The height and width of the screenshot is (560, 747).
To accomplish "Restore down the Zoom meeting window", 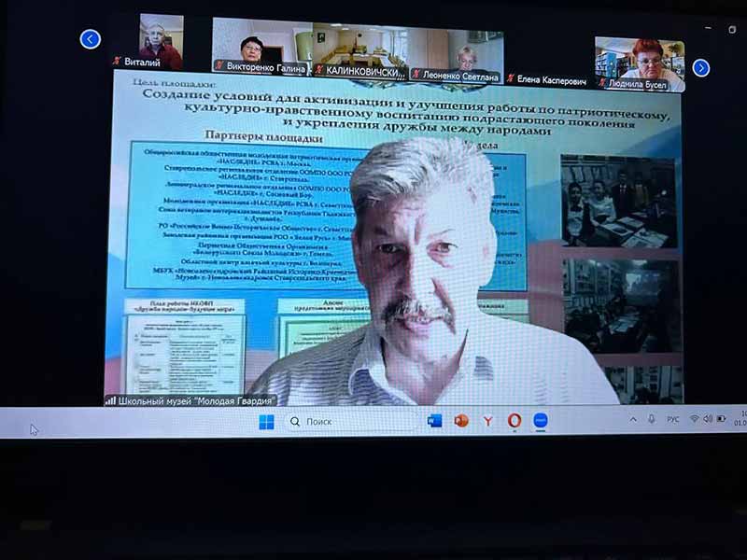I will (x=732, y=30).
